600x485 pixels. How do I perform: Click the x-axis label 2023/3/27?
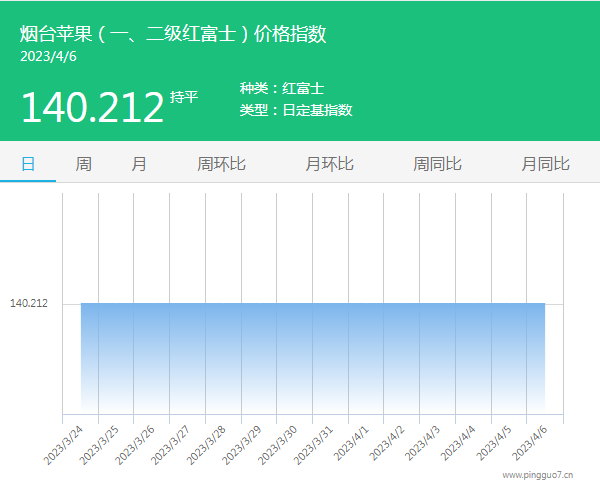[x=170, y=445]
